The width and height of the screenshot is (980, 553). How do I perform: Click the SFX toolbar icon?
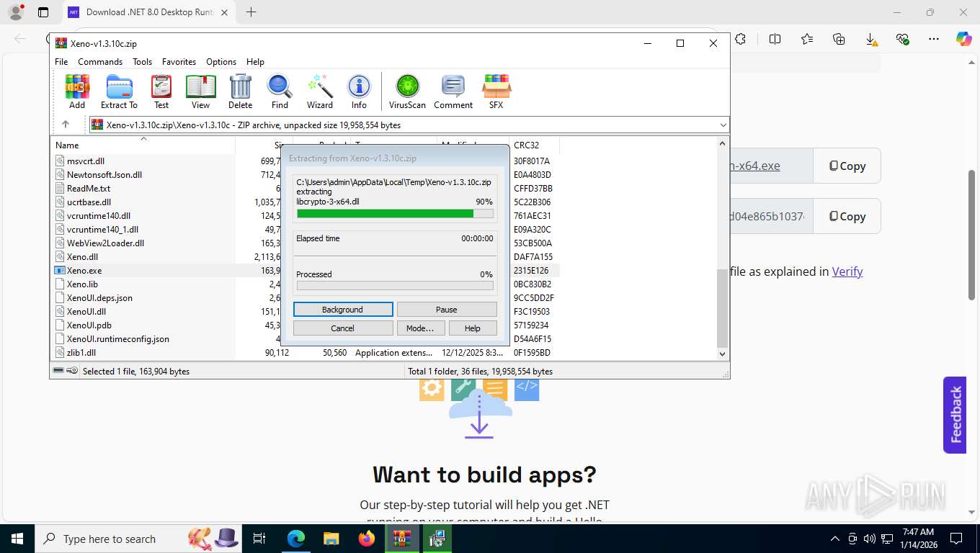click(496, 91)
